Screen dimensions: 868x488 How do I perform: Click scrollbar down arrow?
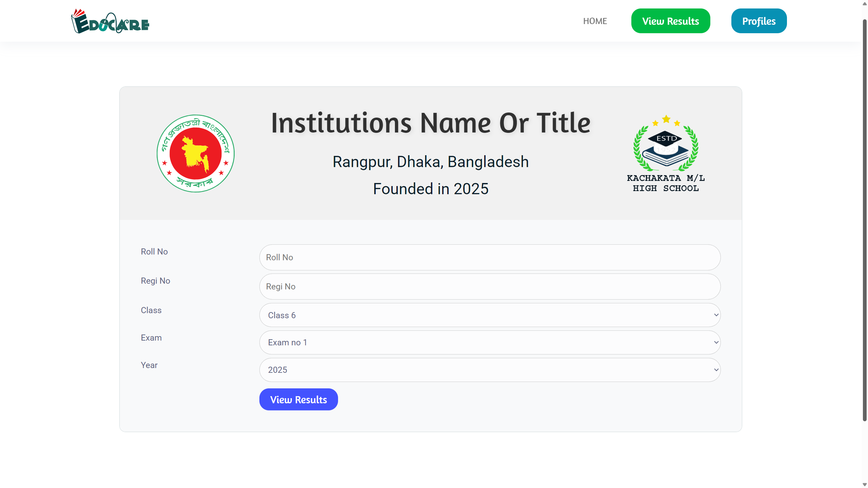point(865,485)
